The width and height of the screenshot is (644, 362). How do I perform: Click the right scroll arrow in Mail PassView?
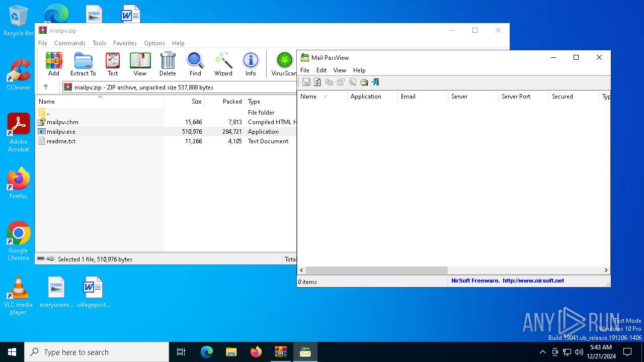(606, 270)
